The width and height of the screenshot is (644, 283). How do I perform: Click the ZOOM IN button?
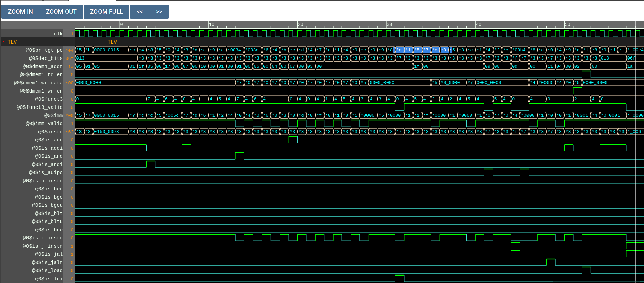point(20,12)
